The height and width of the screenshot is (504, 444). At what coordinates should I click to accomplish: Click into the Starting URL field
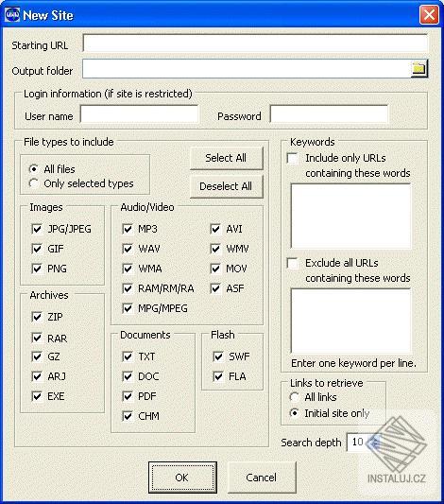255,43
